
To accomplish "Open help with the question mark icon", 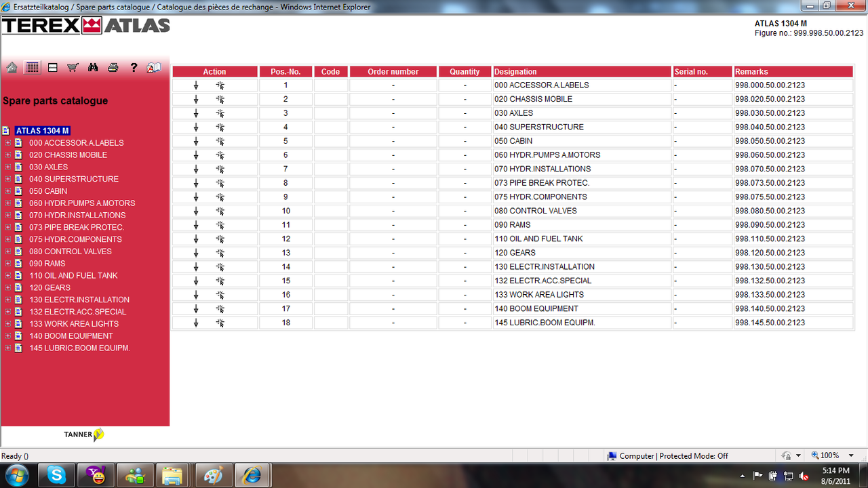I will pos(134,67).
